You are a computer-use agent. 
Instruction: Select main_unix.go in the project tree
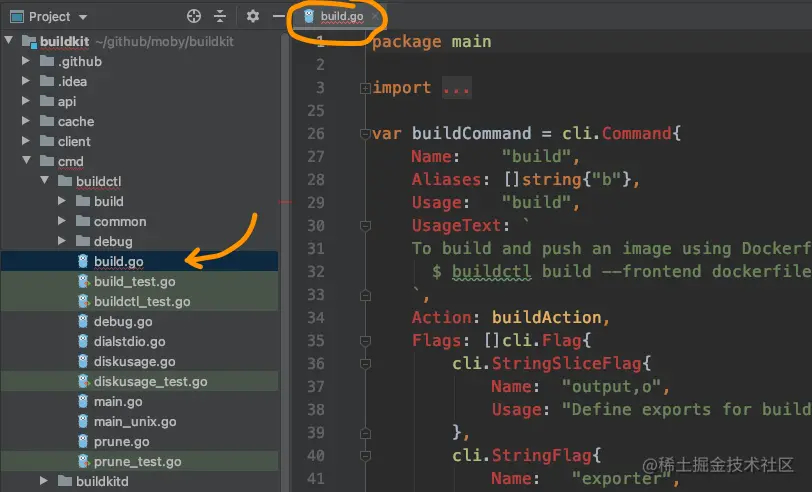[x=135, y=422]
